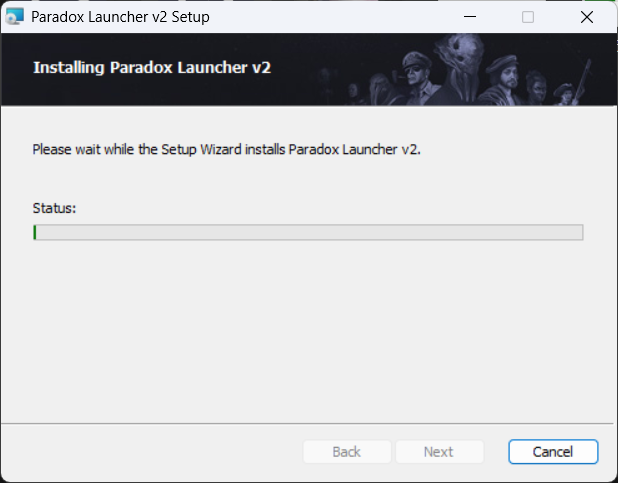The height and width of the screenshot is (483, 618).
Task: Click the grayed-out maximize window button
Action: pos(528,17)
